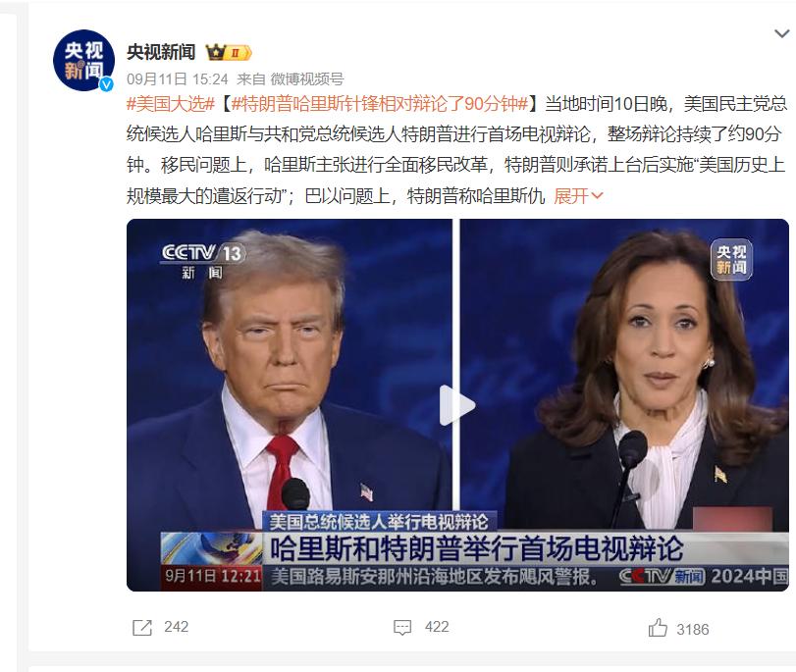Click the small arrow beside 展开
The height and width of the screenshot is (672, 796).
(597, 196)
